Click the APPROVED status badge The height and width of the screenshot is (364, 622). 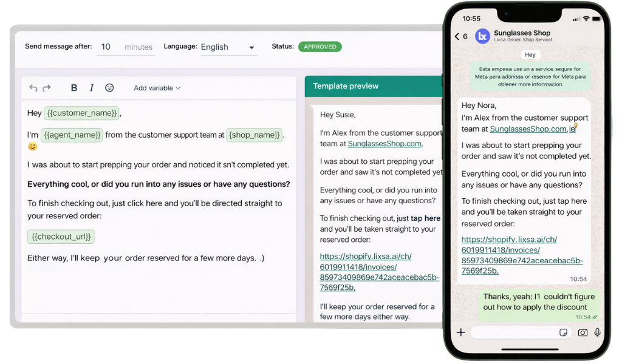tap(320, 47)
